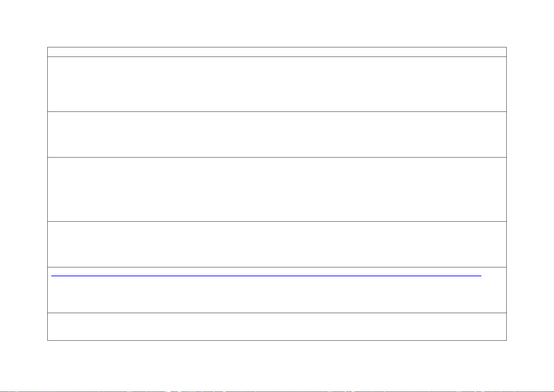Click blank area beneath the blue link
Screen dimensions: 554x392
coord(277,295)
